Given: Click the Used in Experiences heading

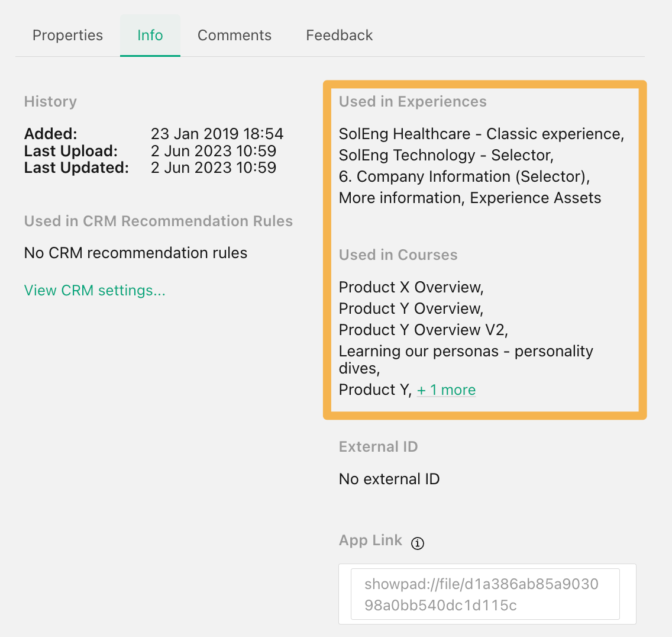Looking at the screenshot, I should pyautogui.click(x=413, y=102).
